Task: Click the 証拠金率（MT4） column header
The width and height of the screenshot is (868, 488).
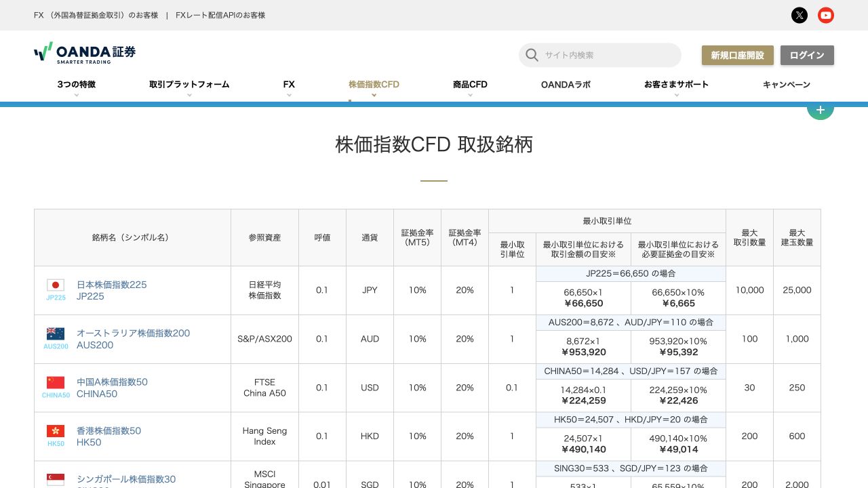Action: pos(465,238)
